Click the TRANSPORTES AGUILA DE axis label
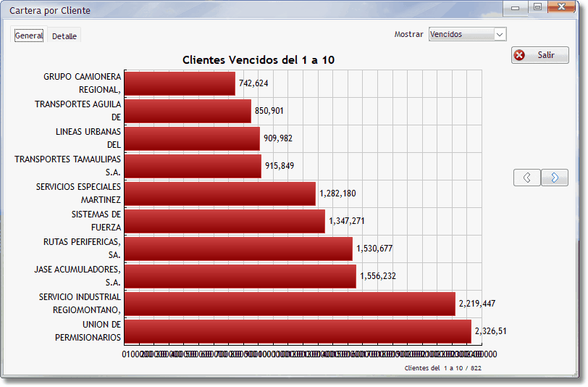This screenshot has width=588, height=387. (x=78, y=111)
